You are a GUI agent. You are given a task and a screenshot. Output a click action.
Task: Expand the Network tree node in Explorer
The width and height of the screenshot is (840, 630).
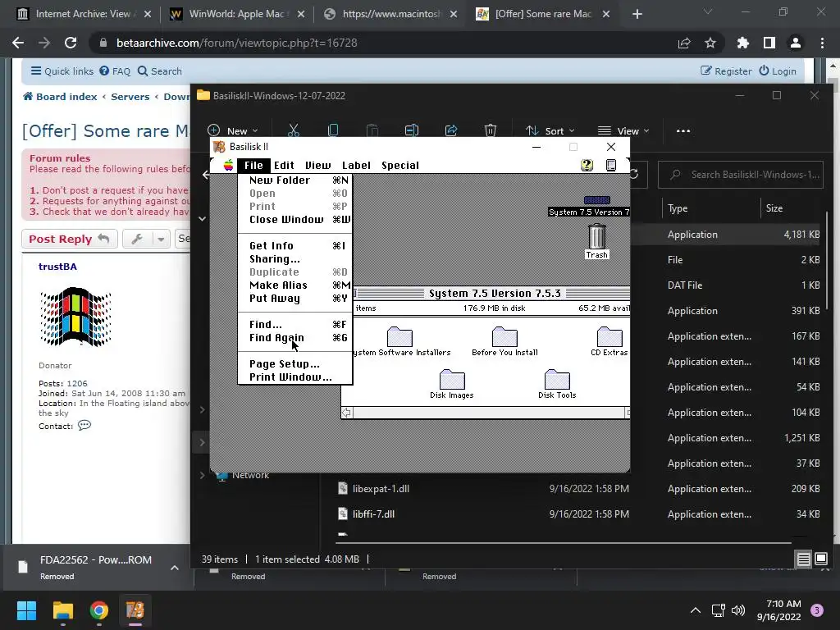[x=202, y=475]
